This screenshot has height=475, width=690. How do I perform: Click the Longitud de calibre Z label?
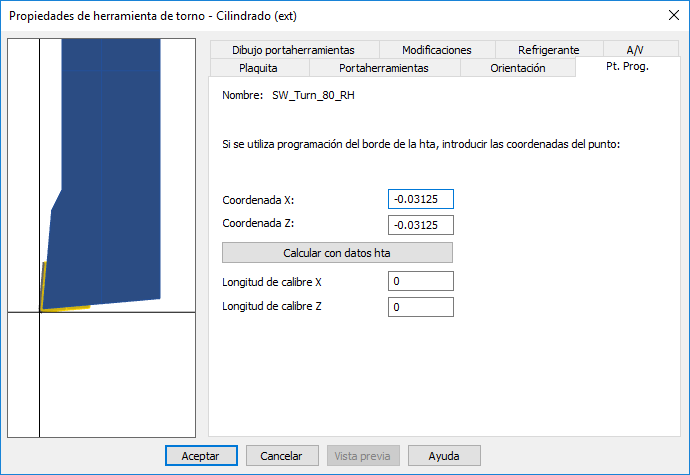[x=272, y=306]
